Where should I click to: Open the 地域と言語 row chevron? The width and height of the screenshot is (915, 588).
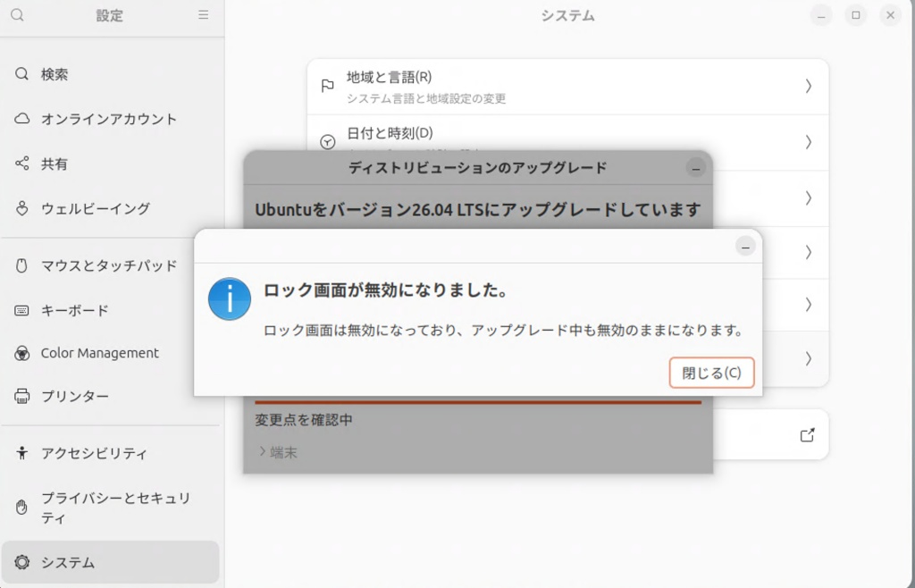click(808, 87)
